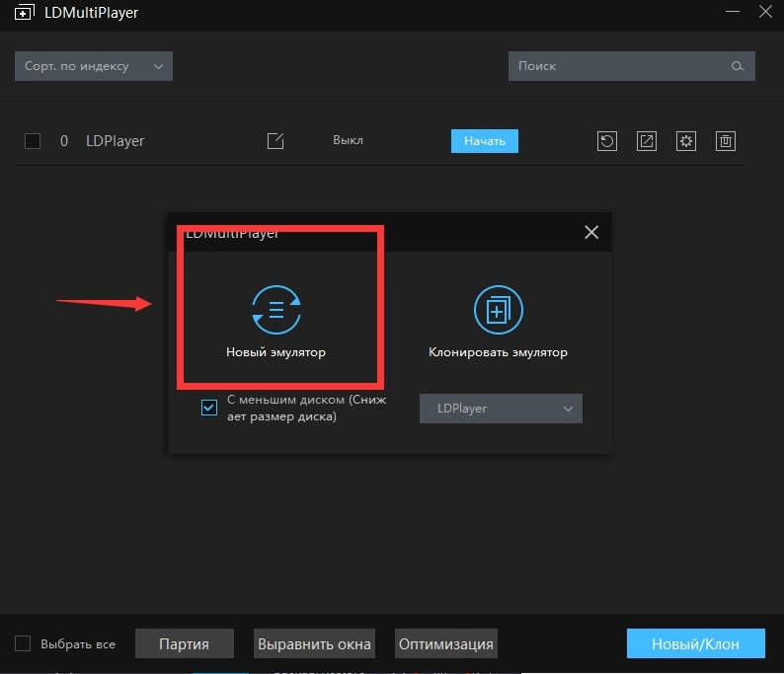
Task: Click the 'LDPlayer' instance name text
Action: (115, 141)
